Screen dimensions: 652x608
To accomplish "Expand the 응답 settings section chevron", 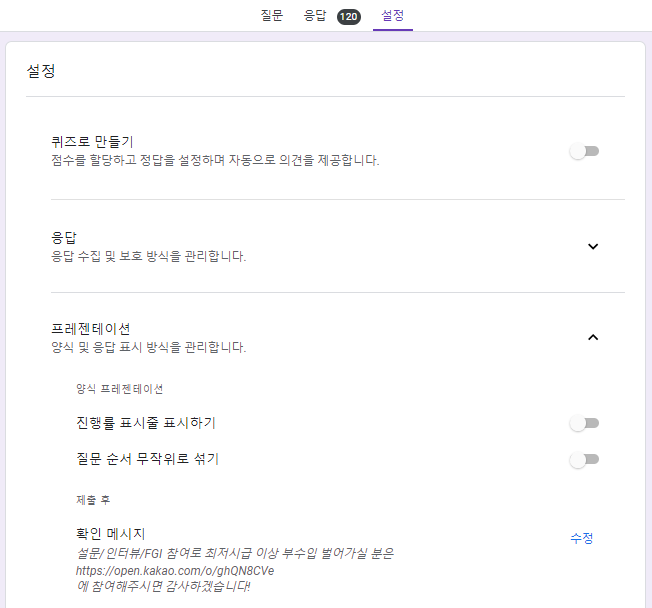I will pos(593,246).
